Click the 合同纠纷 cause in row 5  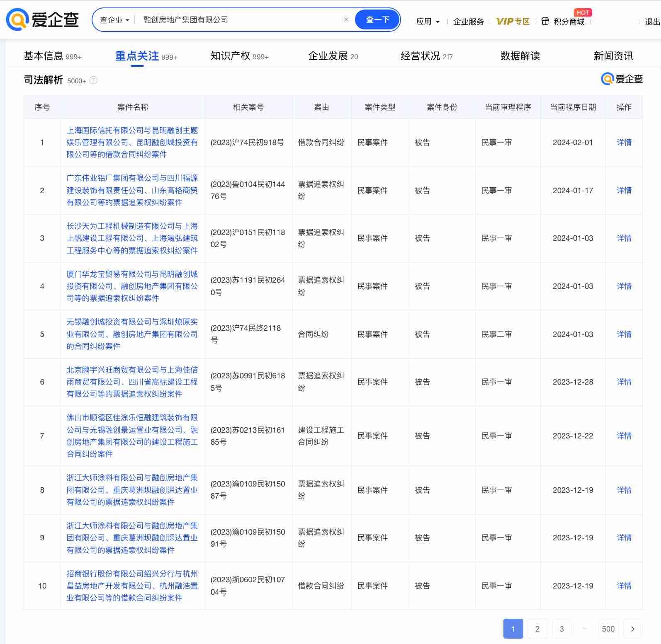(x=313, y=334)
